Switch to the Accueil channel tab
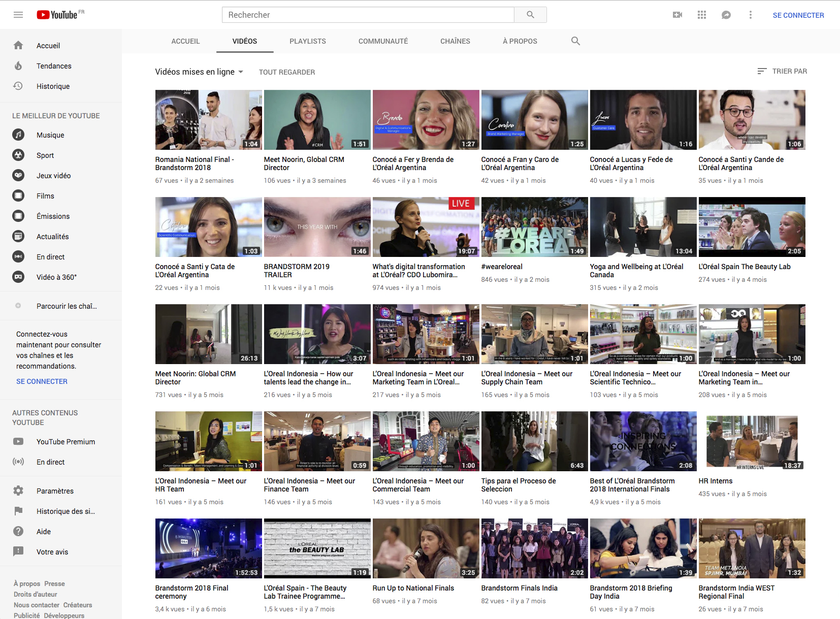Screen dimensions: 840x619 click(x=185, y=41)
